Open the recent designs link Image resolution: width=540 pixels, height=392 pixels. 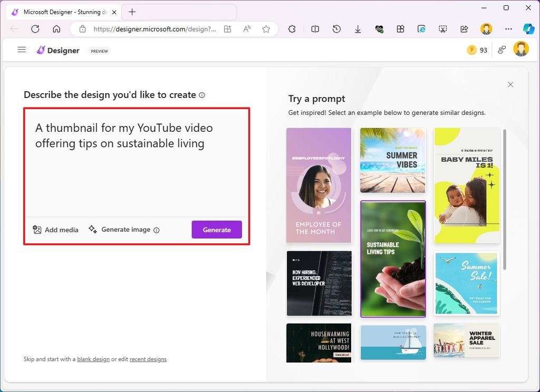pos(148,359)
